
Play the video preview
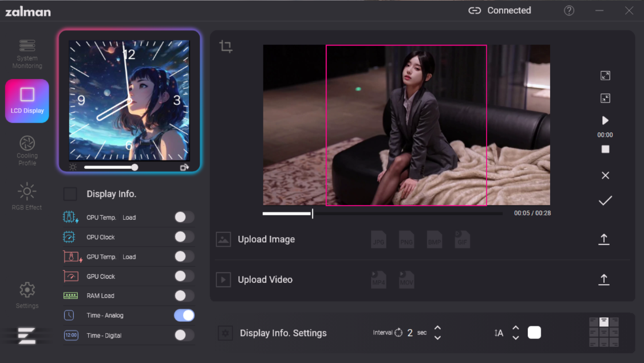click(x=605, y=120)
